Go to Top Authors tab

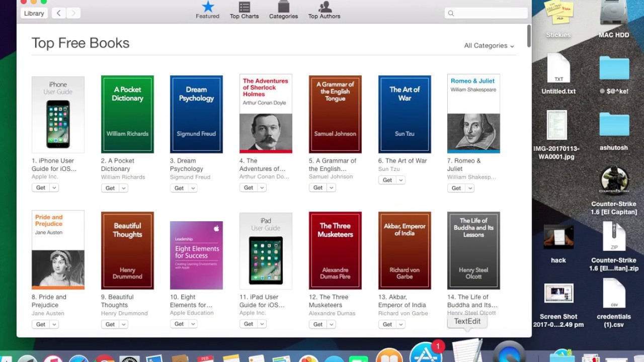pyautogui.click(x=324, y=10)
